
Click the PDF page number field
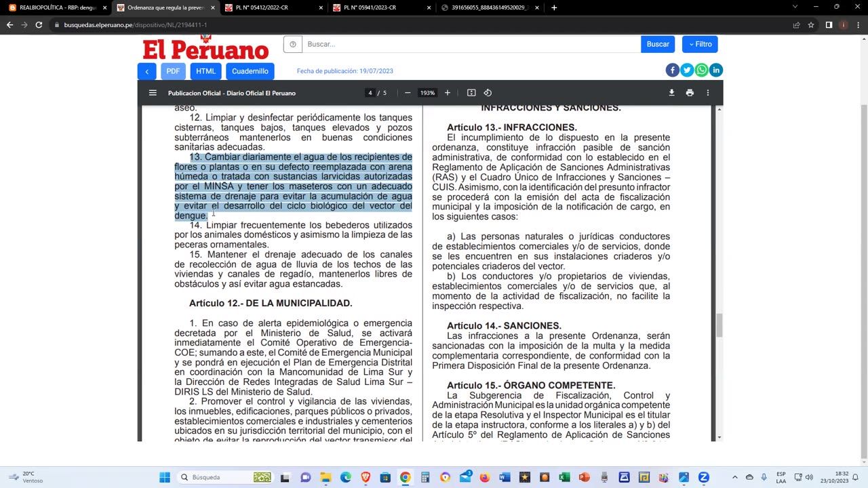[370, 93]
